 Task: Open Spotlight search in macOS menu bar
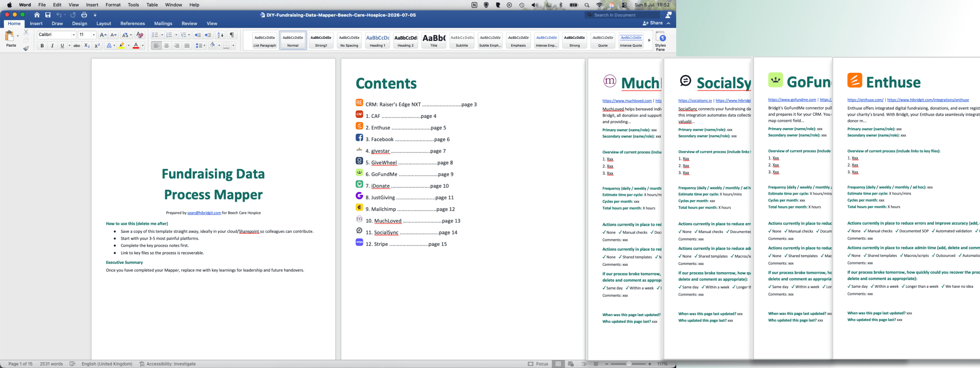587,5
